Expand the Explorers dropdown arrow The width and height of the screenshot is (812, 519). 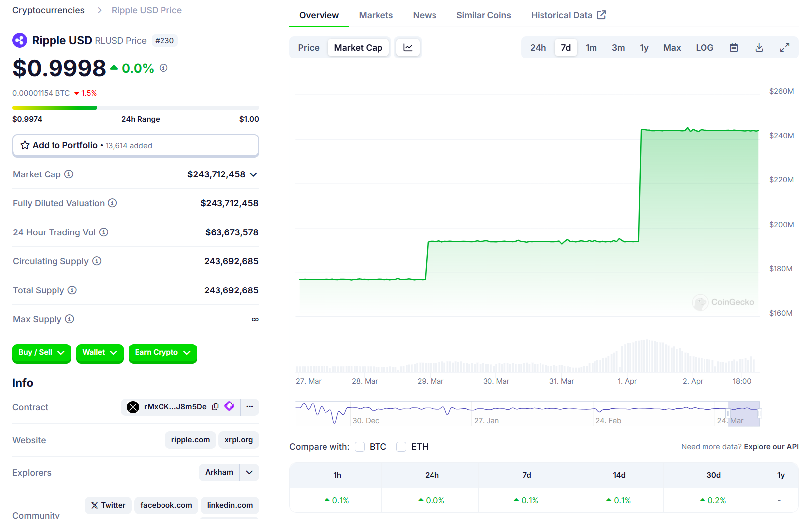pyautogui.click(x=249, y=472)
